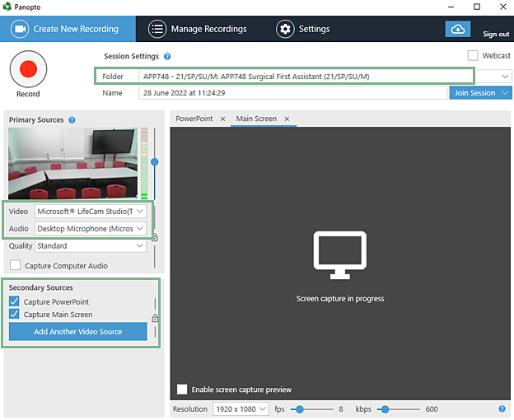Click the red Record button

coord(28,69)
